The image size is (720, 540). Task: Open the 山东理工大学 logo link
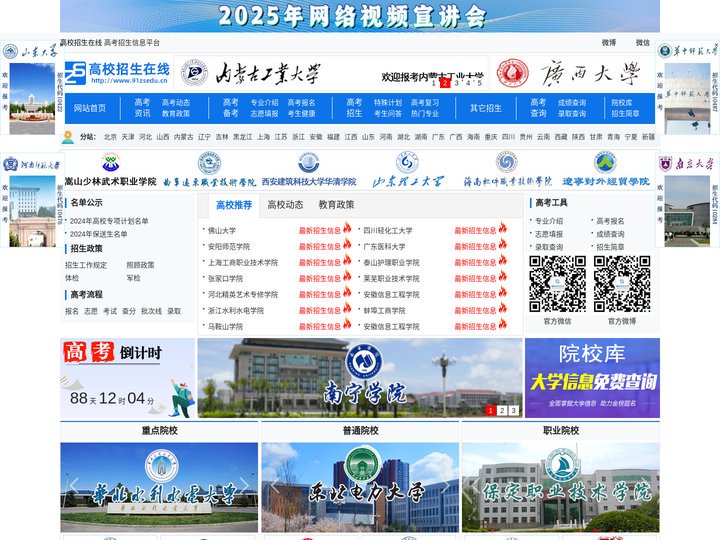408,170
